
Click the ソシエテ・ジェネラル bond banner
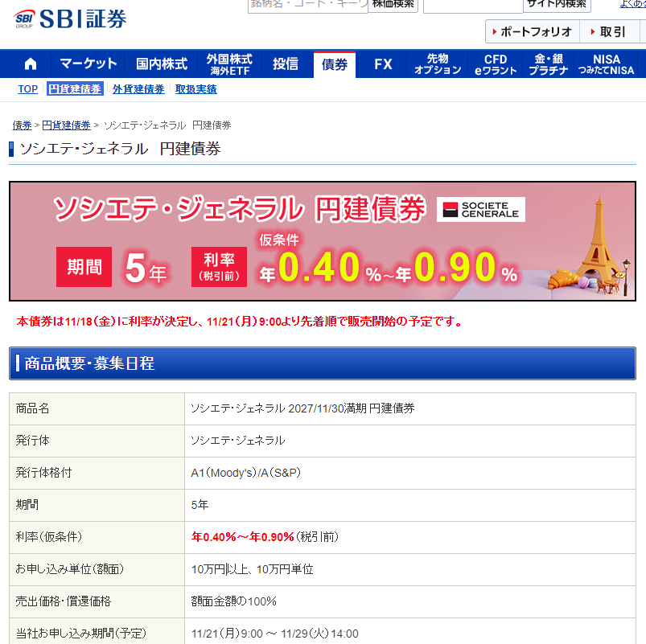[x=323, y=241]
